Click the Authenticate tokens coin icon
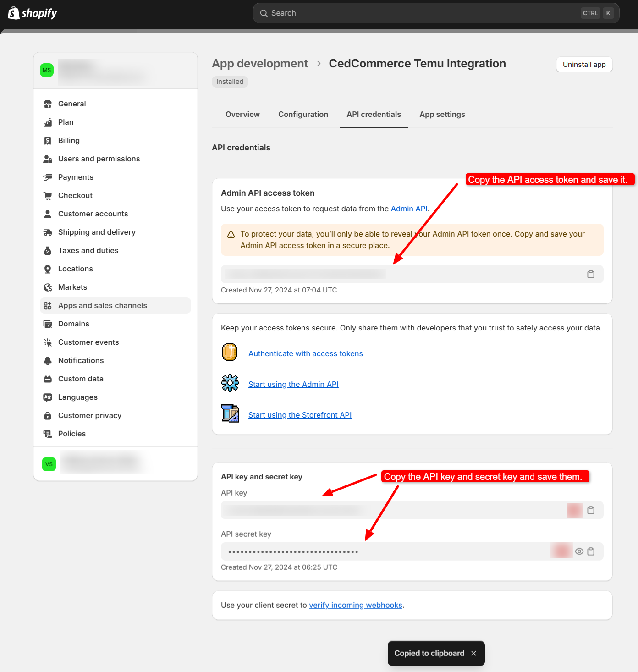The image size is (638, 672). pyautogui.click(x=230, y=352)
